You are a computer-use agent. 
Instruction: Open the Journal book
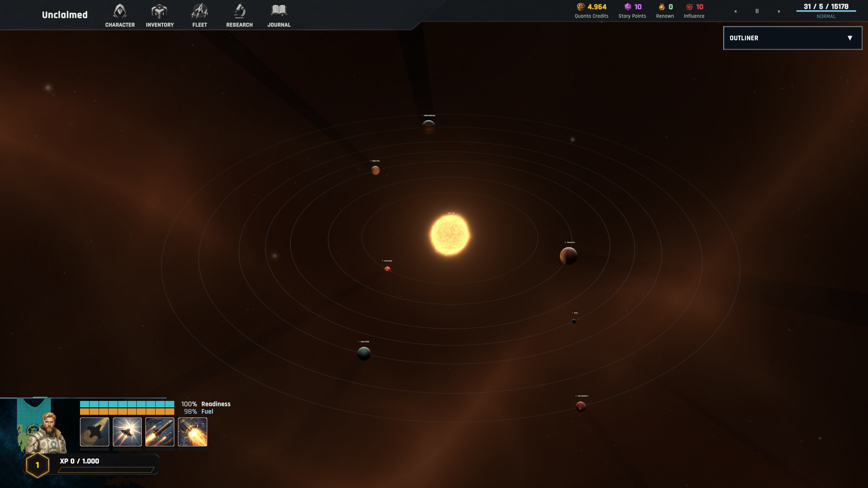[x=279, y=16]
